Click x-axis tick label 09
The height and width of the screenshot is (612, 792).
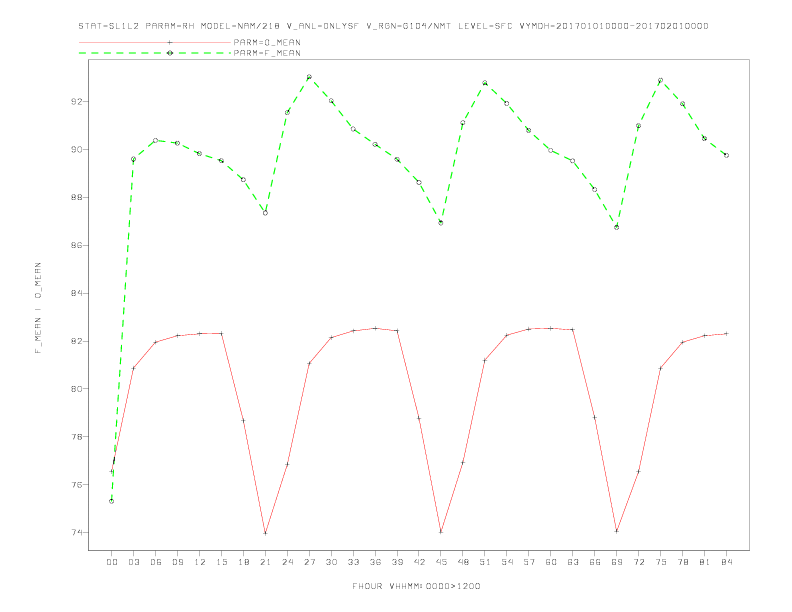[177, 562]
